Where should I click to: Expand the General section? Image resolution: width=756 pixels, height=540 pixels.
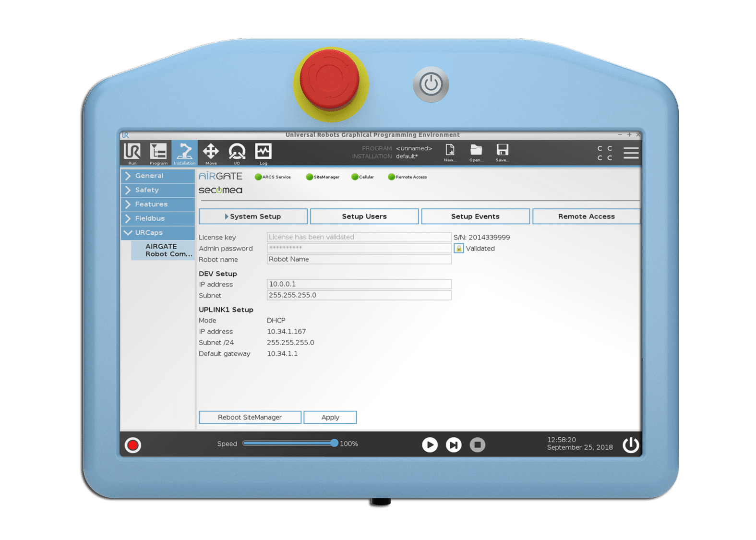point(158,176)
